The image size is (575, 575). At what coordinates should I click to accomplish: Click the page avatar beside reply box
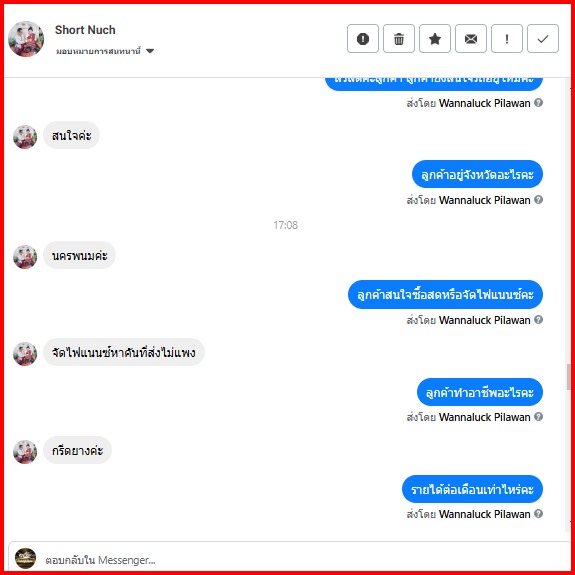[x=25, y=558]
